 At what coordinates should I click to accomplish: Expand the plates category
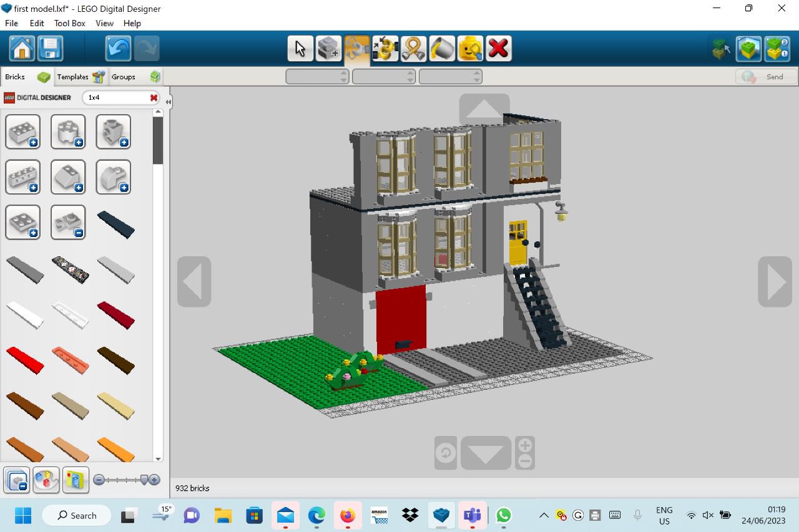(23, 222)
